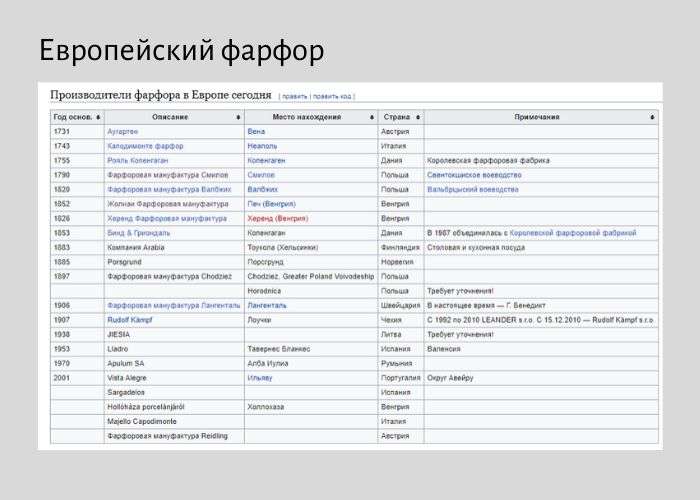Click the Валенсия note cell
The height and width of the screenshot is (500, 700).
pos(541,349)
